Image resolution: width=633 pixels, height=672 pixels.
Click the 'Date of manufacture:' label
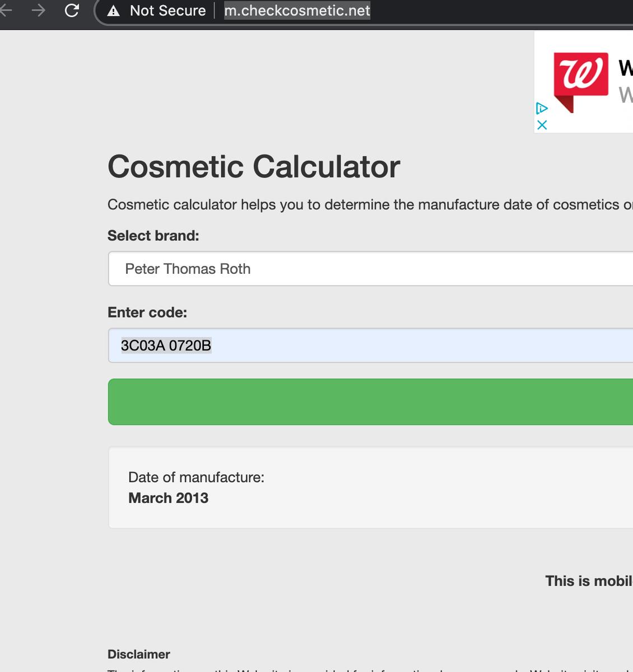196,477
